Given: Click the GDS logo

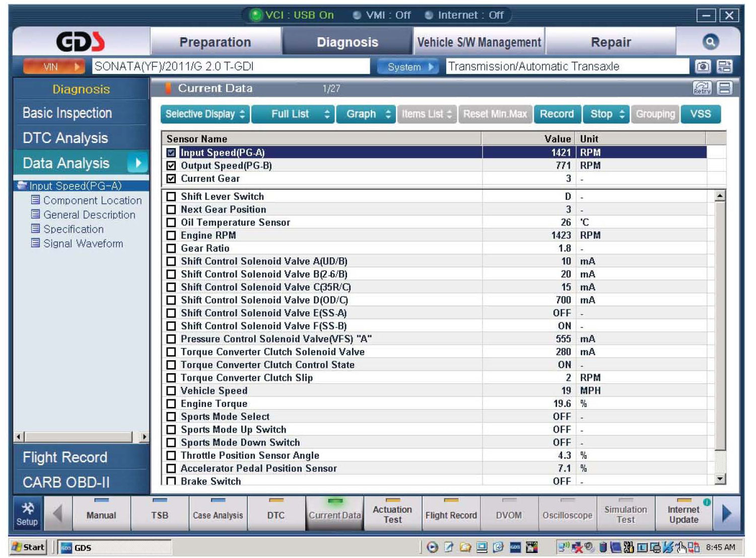Looking at the screenshot, I should coord(81,42).
